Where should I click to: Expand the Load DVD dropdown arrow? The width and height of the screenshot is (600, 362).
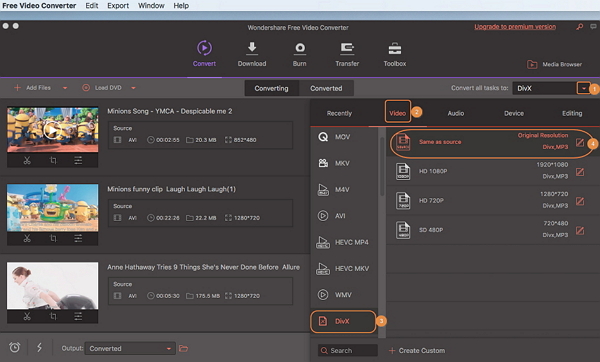133,88
